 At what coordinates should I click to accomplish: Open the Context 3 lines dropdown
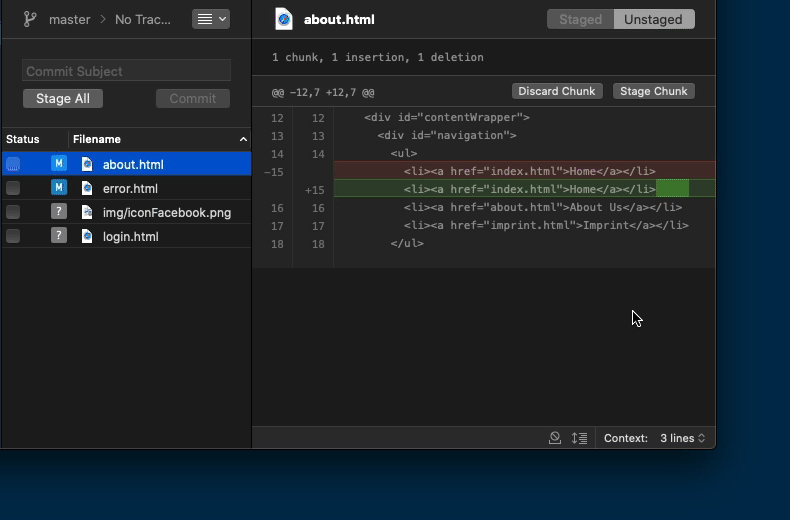tap(682, 438)
